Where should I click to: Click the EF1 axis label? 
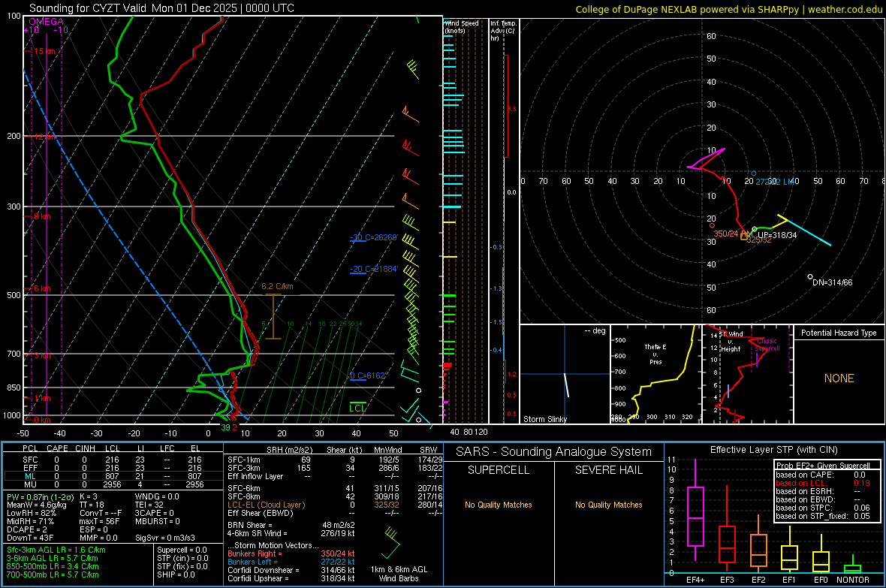pyautogui.click(x=789, y=580)
